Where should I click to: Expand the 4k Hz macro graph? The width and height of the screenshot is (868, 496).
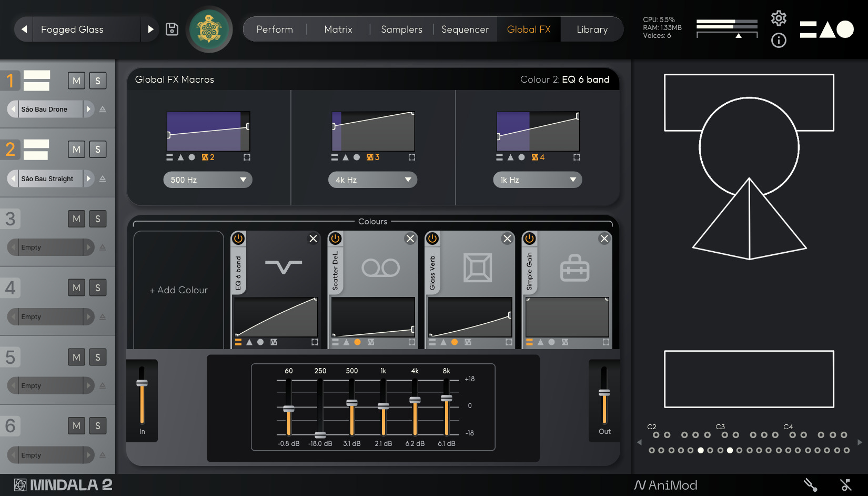pos(412,157)
